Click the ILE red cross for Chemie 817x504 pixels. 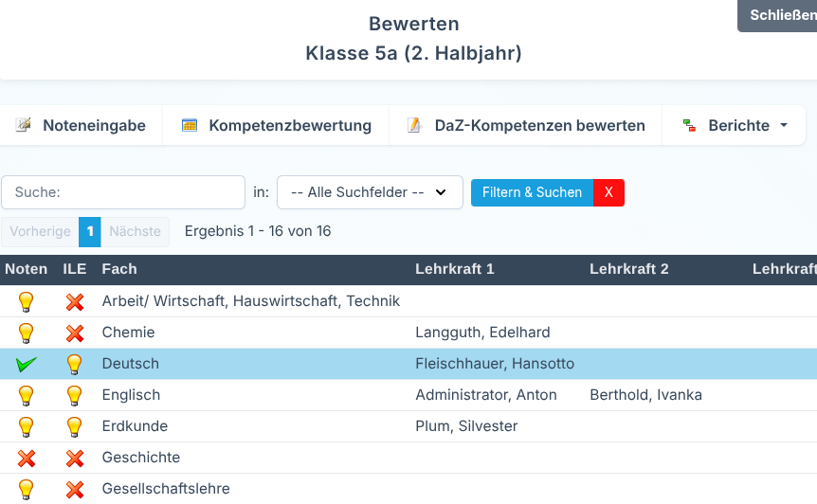coord(75,333)
